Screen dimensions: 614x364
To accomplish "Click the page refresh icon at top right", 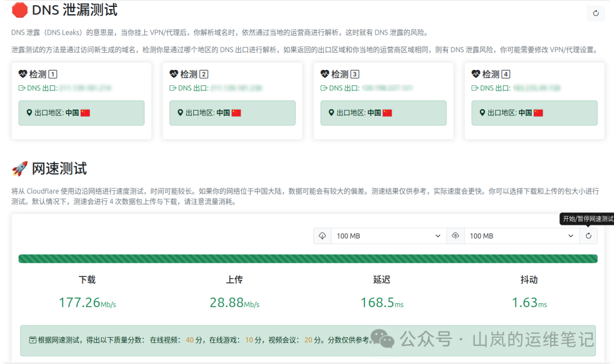I will tap(595, 12).
